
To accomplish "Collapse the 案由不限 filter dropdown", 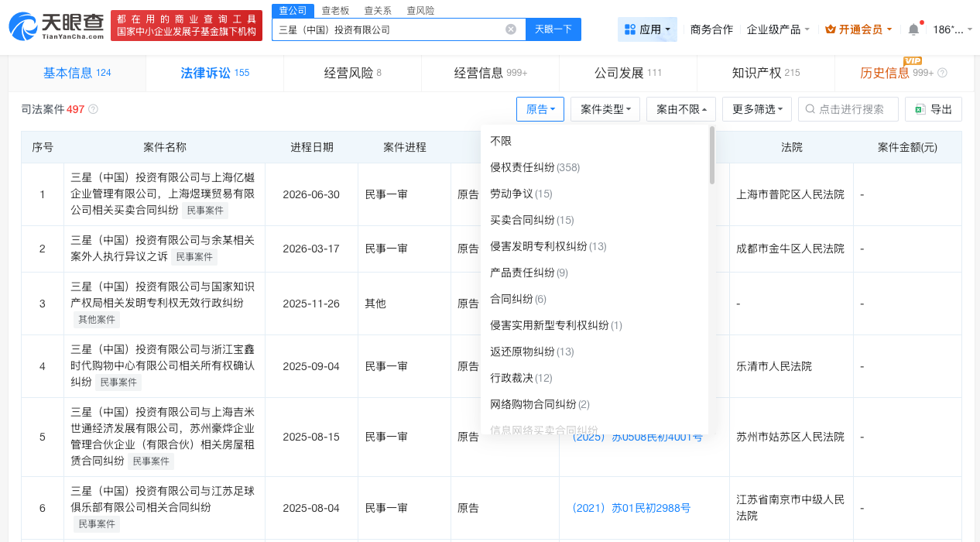I will (681, 109).
